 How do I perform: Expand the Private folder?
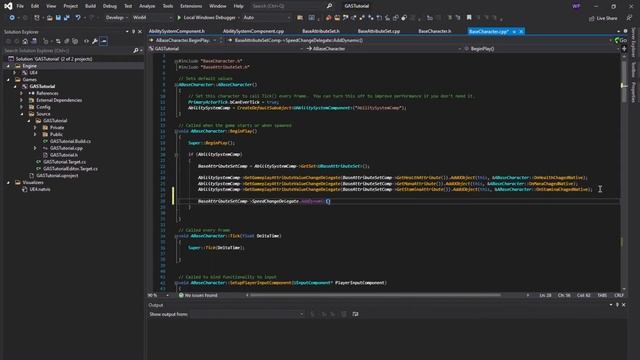click(36, 128)
